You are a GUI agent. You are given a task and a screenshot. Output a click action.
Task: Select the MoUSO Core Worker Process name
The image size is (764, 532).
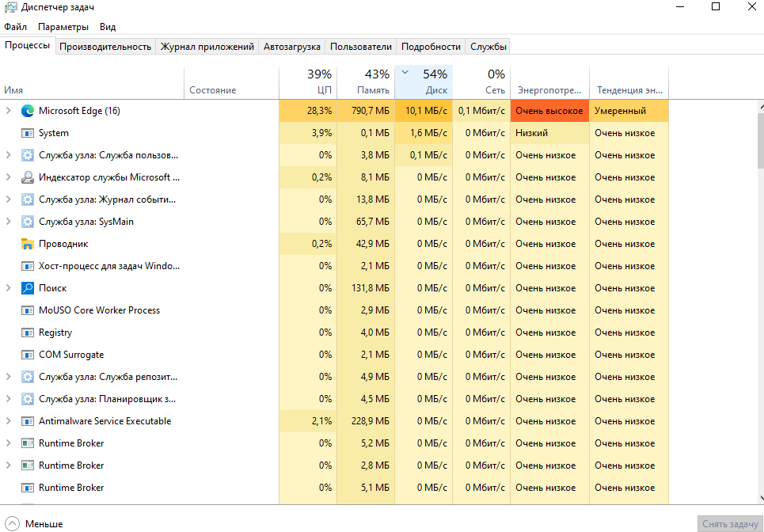[100, 310]
